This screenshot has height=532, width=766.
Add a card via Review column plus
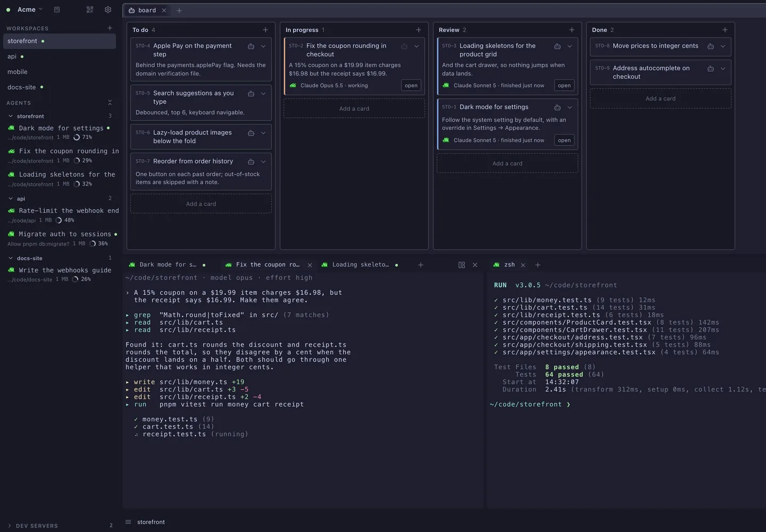pyautogui.click(x=572, y=30)
